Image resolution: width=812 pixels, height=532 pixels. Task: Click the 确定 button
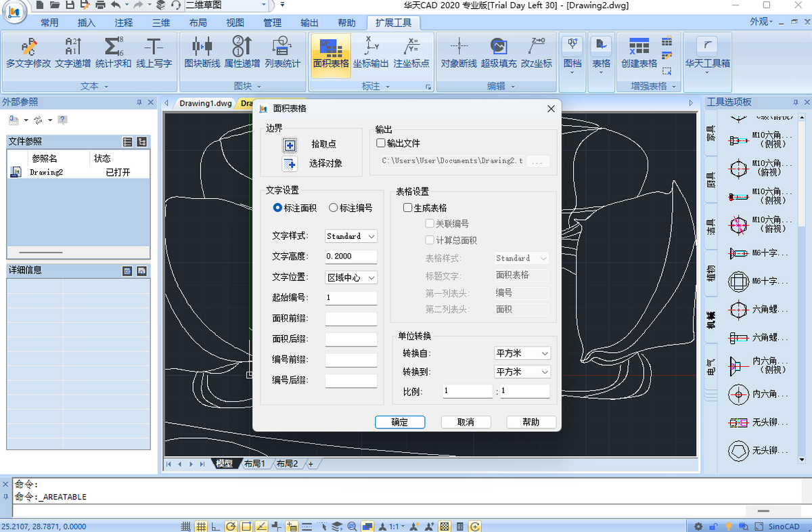coord(400,422)
